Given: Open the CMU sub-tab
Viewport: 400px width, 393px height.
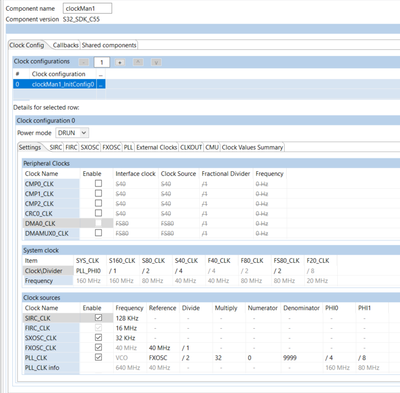Looking at the screenshot, I should 212,147.
